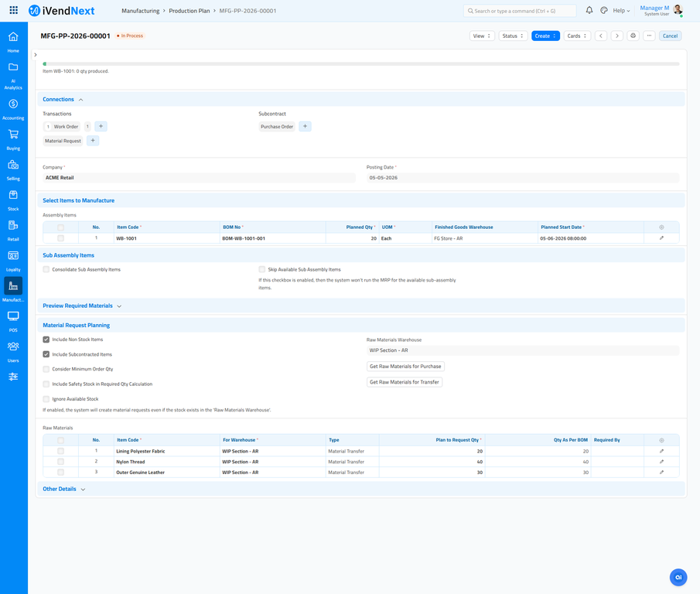Open the View dropdown
Image resolution: width=700 pixels, height=594 pixels.
tap(482, 36)
